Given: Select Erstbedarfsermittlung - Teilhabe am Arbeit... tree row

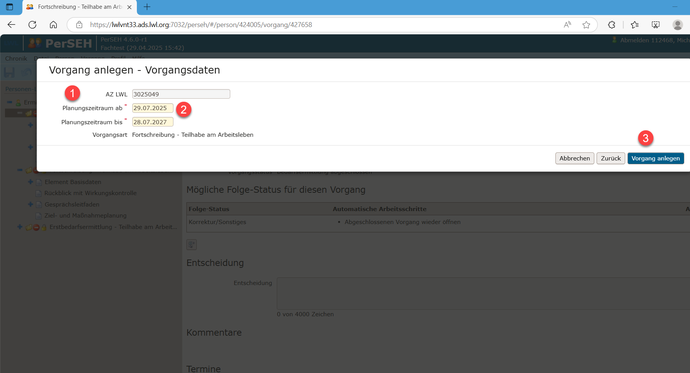Looking at the screenshot, I should (113, 227).
